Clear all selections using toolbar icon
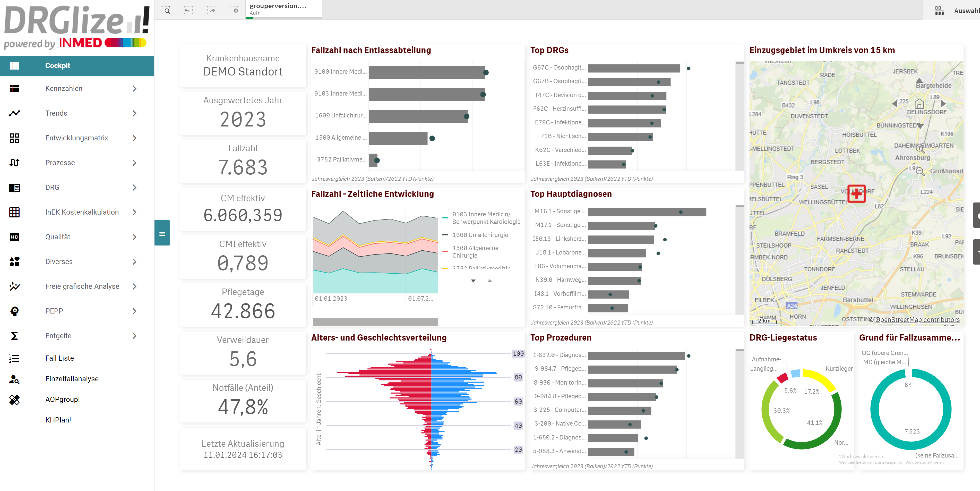 [234, 10]
